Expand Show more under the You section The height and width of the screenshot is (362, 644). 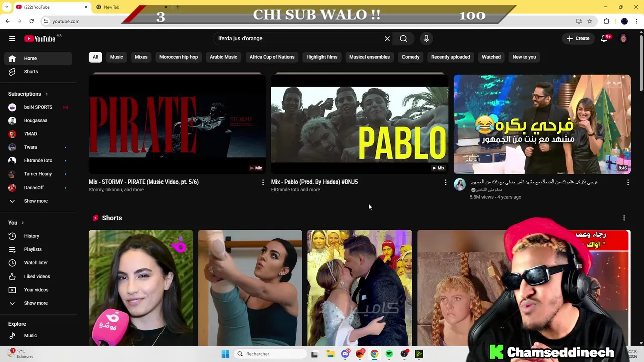tap(38, 303)
